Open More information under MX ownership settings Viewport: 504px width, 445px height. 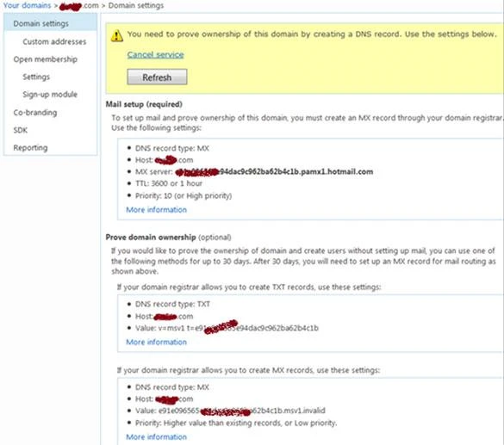coord(156,436)
